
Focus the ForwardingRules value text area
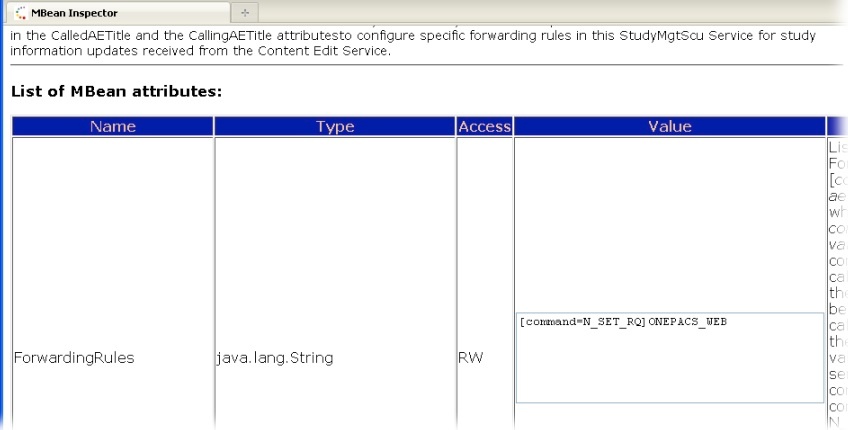click(x=670, y=358)
